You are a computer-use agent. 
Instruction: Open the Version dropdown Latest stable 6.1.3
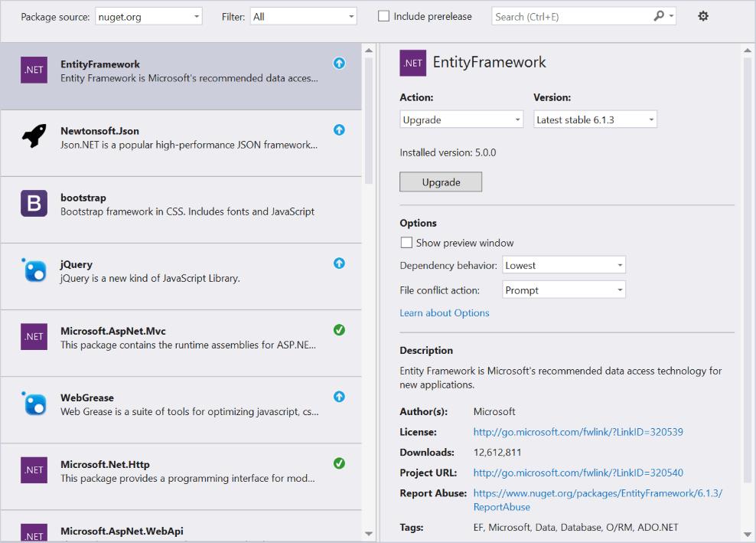tap(595, 119)
